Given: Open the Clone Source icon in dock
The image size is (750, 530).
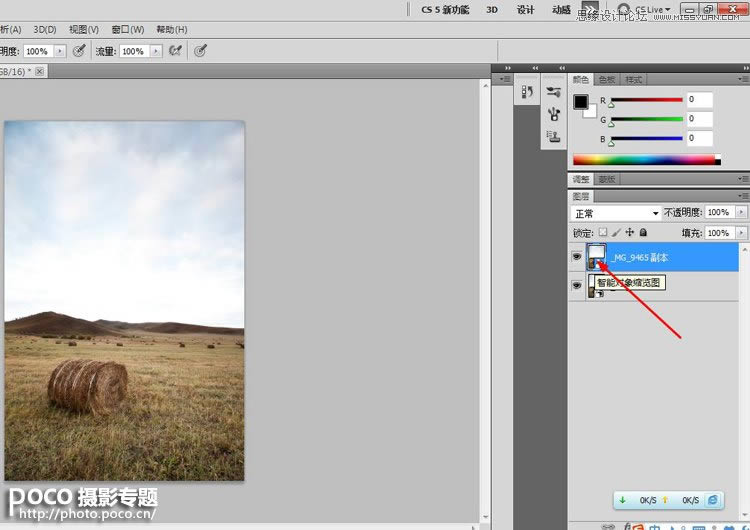Looking at the screenshot, I should coord(553,136).
